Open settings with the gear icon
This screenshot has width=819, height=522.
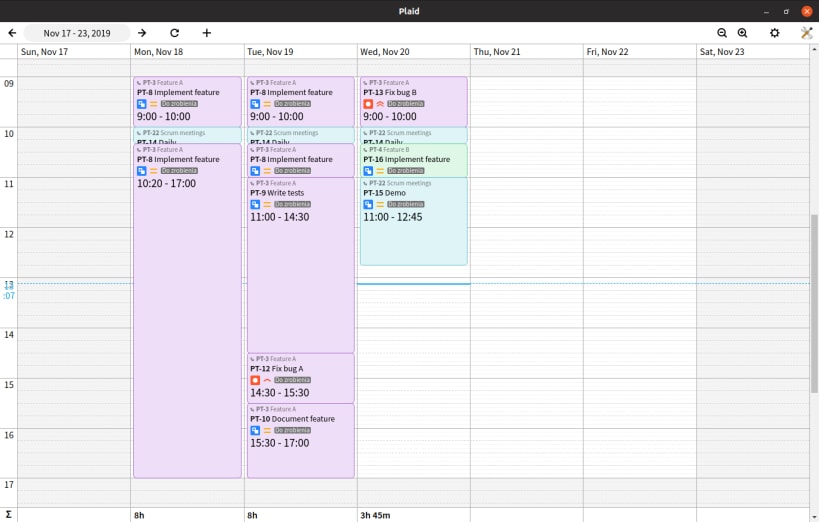(x=775, y=33)
